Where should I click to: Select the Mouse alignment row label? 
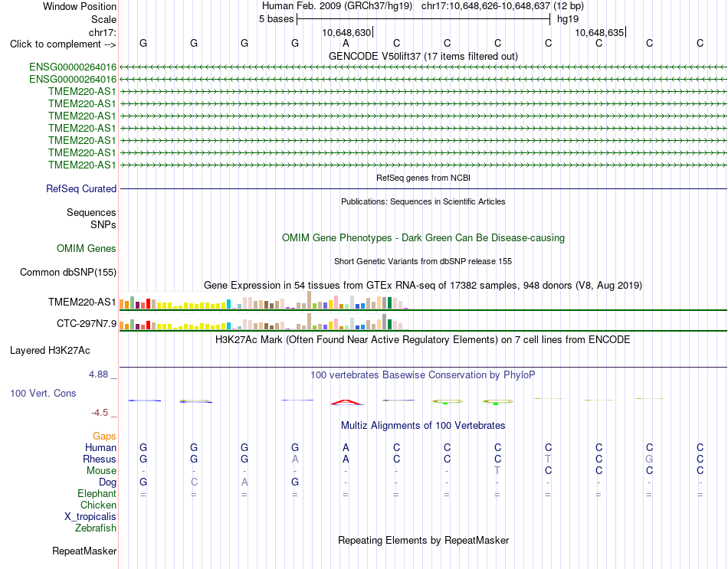tap(101, 471)
